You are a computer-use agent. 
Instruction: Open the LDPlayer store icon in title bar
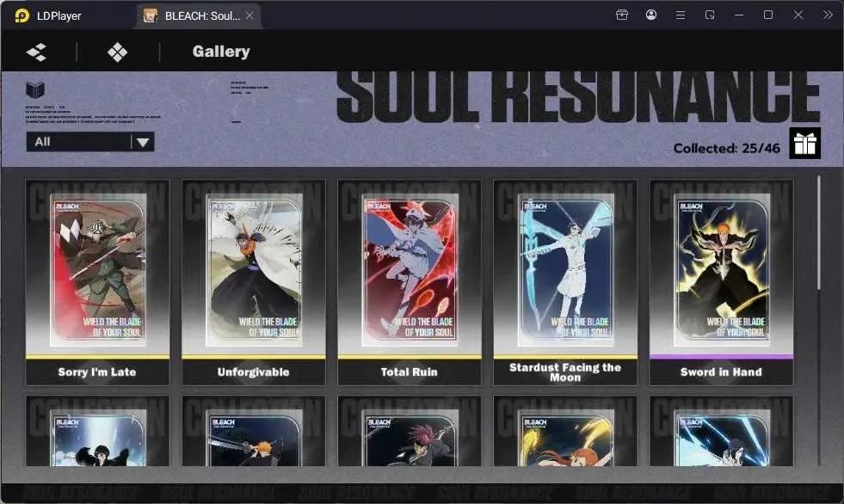click(622, 15)
